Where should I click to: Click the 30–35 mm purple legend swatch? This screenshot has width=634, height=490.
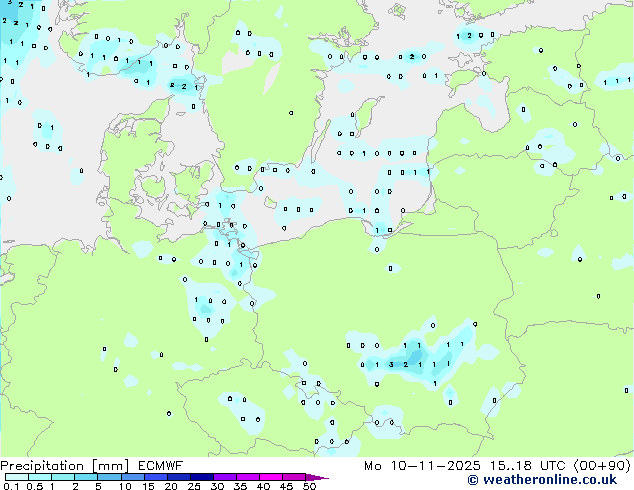(225, 477)
